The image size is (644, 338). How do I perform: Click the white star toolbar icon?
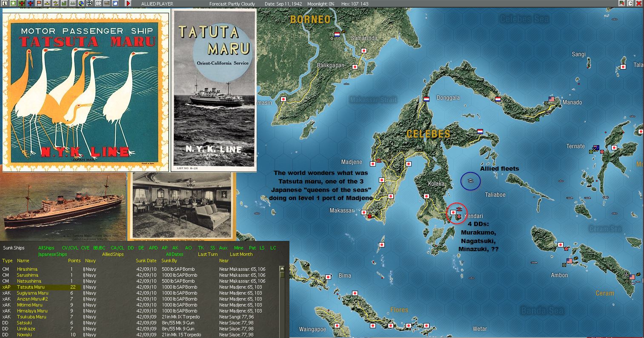coord(13,3)
